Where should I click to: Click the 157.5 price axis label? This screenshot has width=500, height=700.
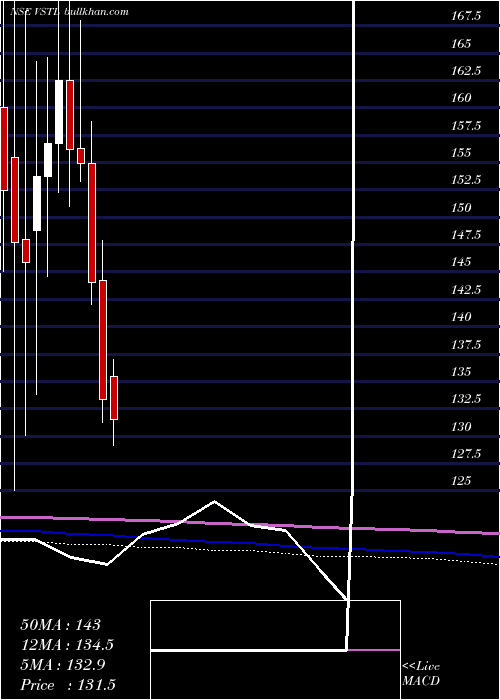point(466,126)
